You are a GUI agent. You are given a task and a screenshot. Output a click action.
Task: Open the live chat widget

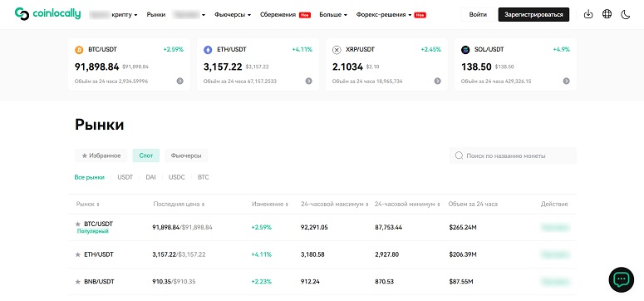[x=621, y=279]
